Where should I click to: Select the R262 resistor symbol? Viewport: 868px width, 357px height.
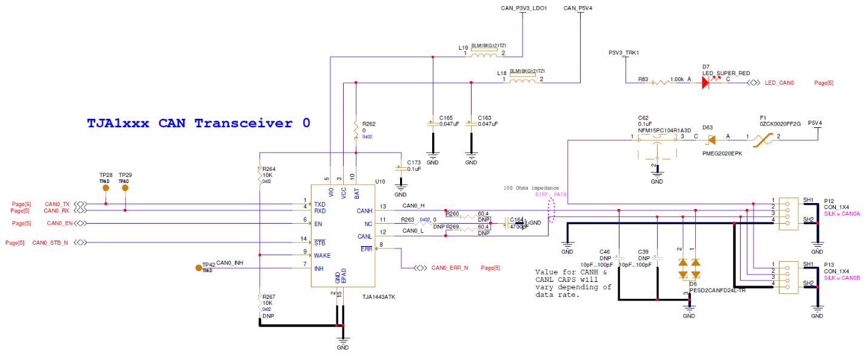pyautogui.click(x=356, y=131)
